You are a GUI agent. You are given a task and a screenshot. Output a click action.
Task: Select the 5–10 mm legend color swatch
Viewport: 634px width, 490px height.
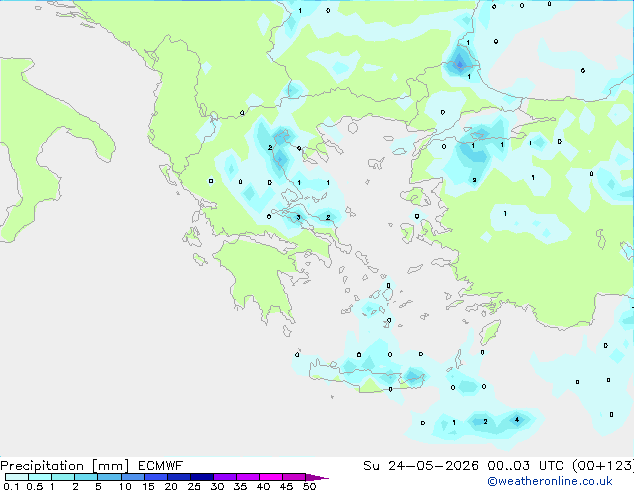pos(109,477)
